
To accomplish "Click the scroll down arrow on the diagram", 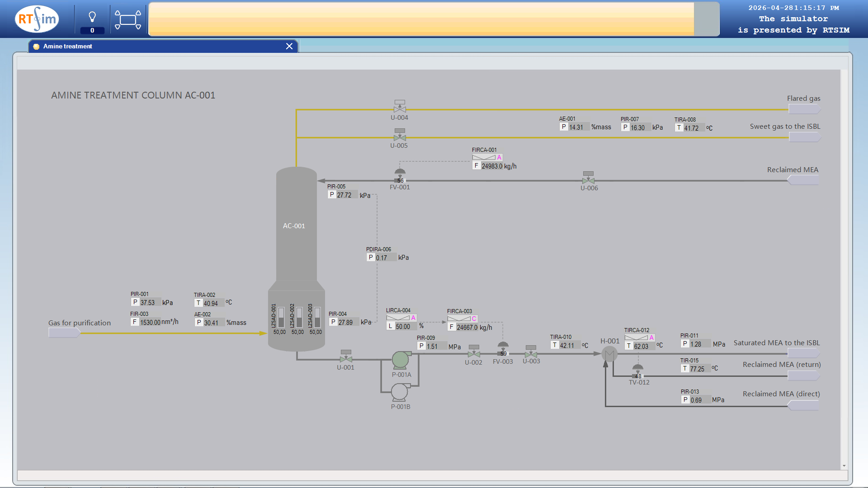I will click(x=844, y=466).
